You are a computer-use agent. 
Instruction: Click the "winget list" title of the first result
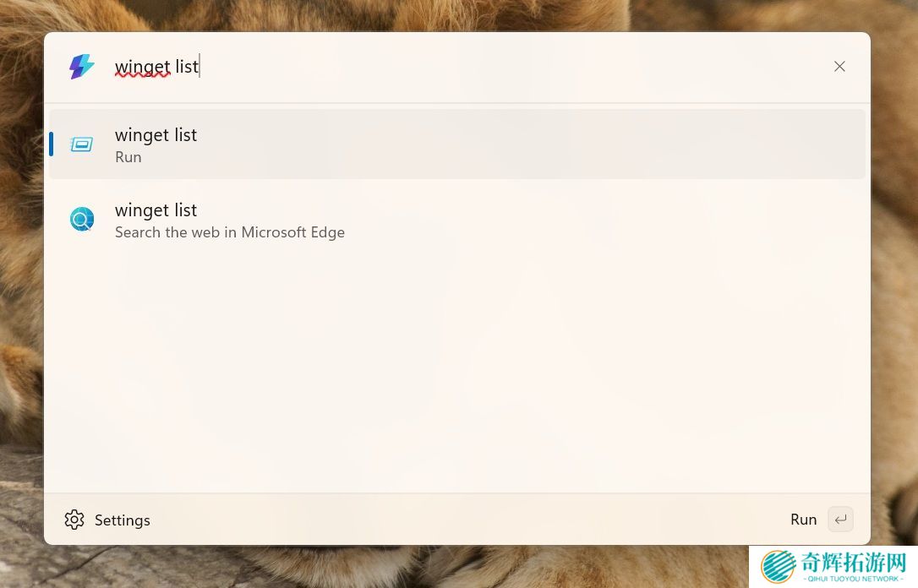[x=156, y=134]
